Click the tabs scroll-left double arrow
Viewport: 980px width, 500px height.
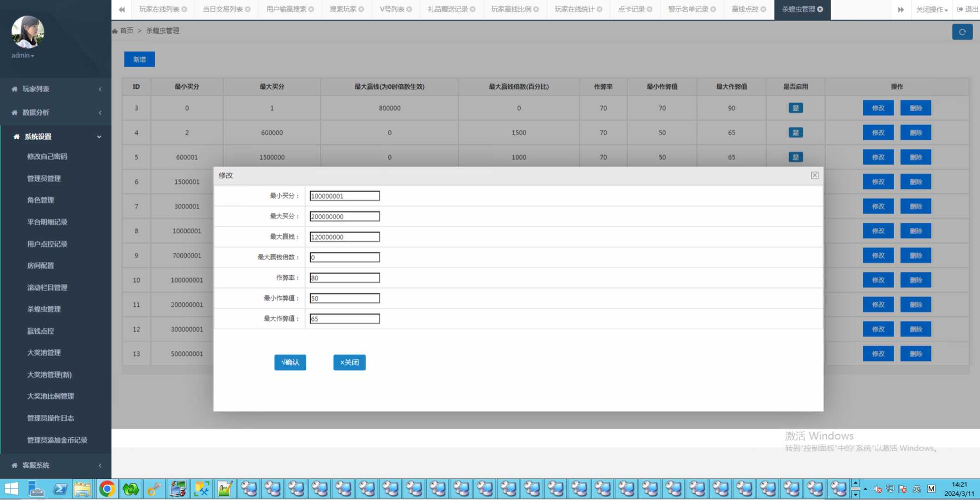(x=122, y=9)
